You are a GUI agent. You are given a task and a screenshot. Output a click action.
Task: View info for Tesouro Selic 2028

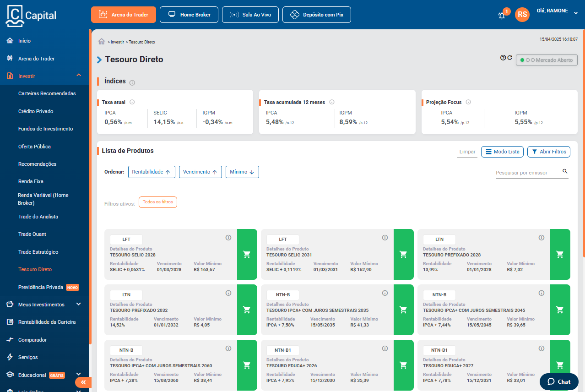(x=228, y=238)
